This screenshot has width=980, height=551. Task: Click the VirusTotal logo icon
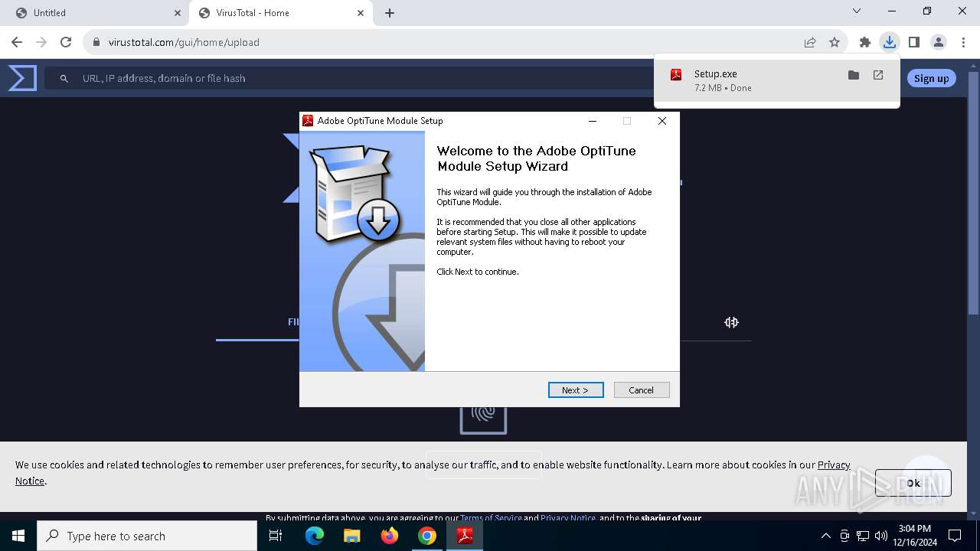(x=22, y=78)
